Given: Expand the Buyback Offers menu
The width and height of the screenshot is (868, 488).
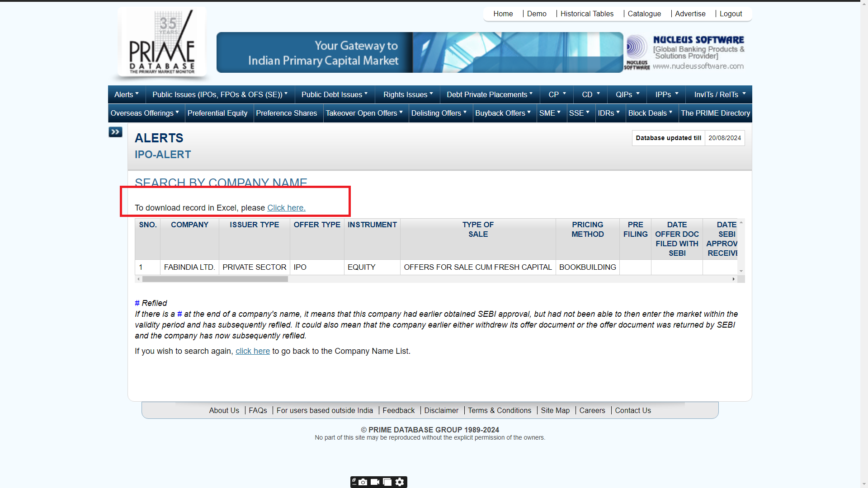Looking at the screenshot, I should (x=503, y=113).
